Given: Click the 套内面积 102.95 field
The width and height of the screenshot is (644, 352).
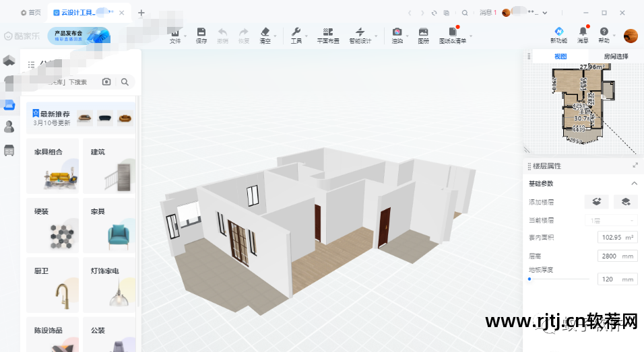Looking at the screenshot, I should [x=617, y=237].
